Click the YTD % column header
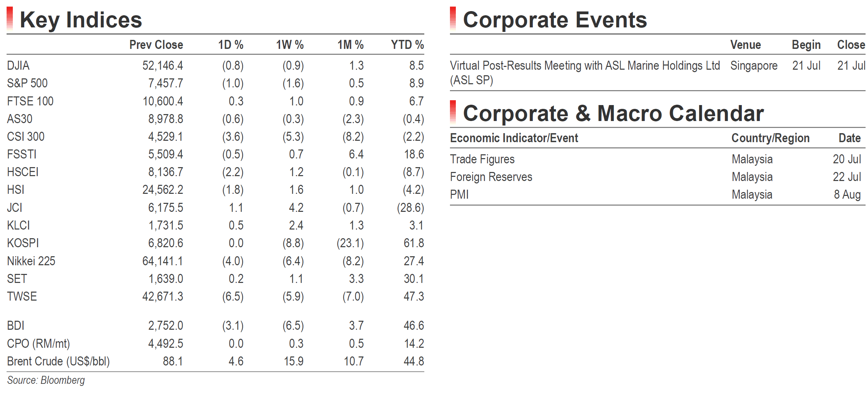 [407, 45]
